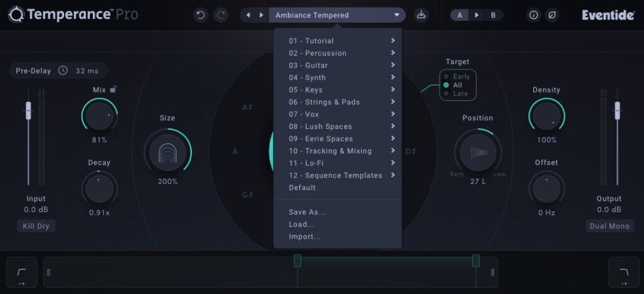Expand the 05 - Keys submenu
Image resolution: width=644 pixels, height=294 pixels.
[337, 89]
